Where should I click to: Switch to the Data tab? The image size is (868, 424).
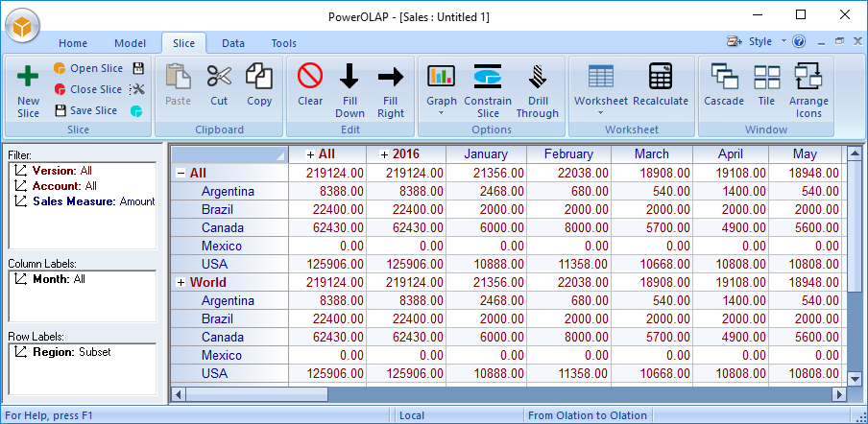233,43
